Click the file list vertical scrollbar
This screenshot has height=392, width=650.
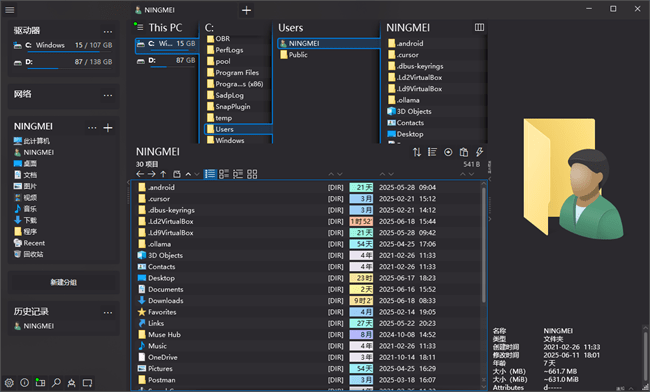tap(483, 244)
